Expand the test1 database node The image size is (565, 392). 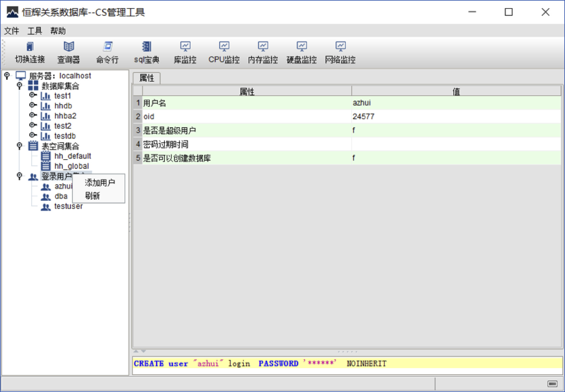tap(32, 95)
